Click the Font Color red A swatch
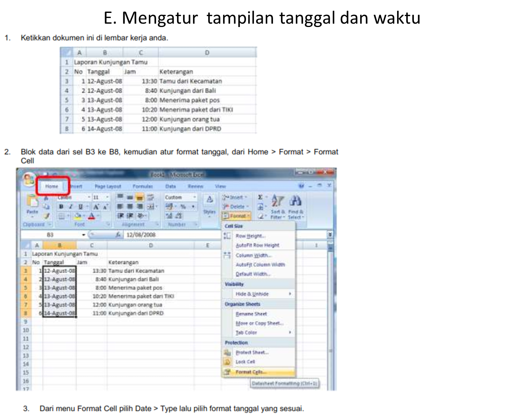This screenshot has width=519, height=420. [91, 216]
